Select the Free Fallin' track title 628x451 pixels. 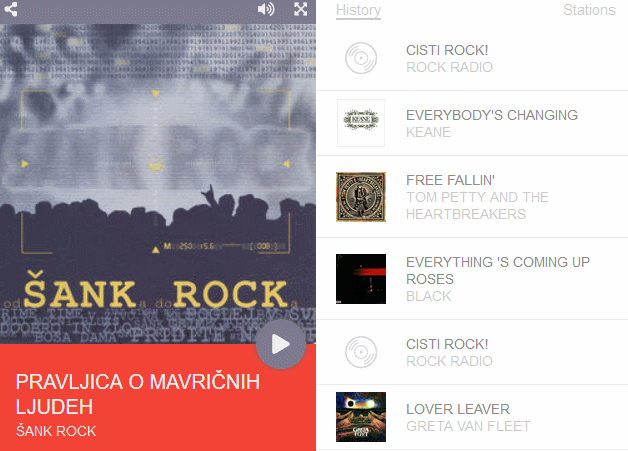tap(451, 180)
